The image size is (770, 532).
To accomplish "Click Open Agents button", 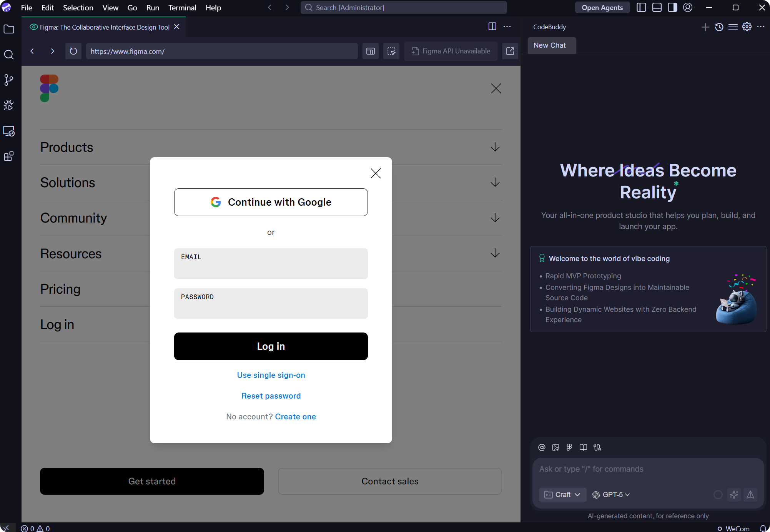I will click(x=602, y=7).
